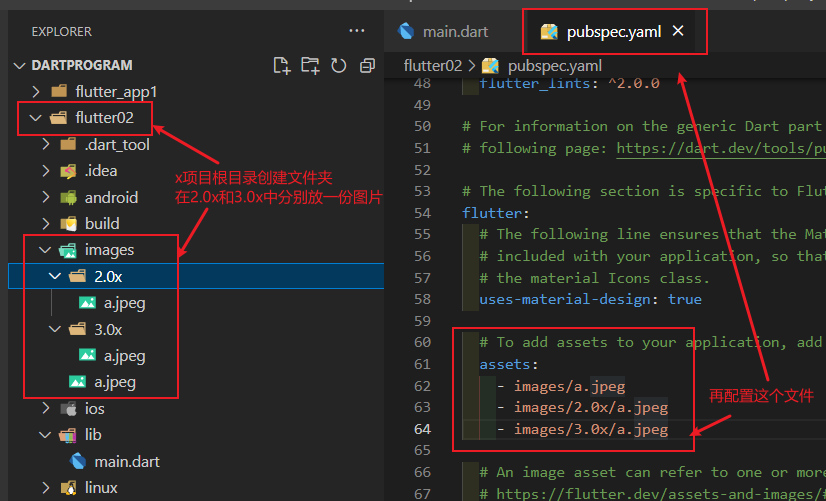Click the Dart file icon on main.dart tab
The height and width of the screenshot is (501, 826).
click(406, 32)
